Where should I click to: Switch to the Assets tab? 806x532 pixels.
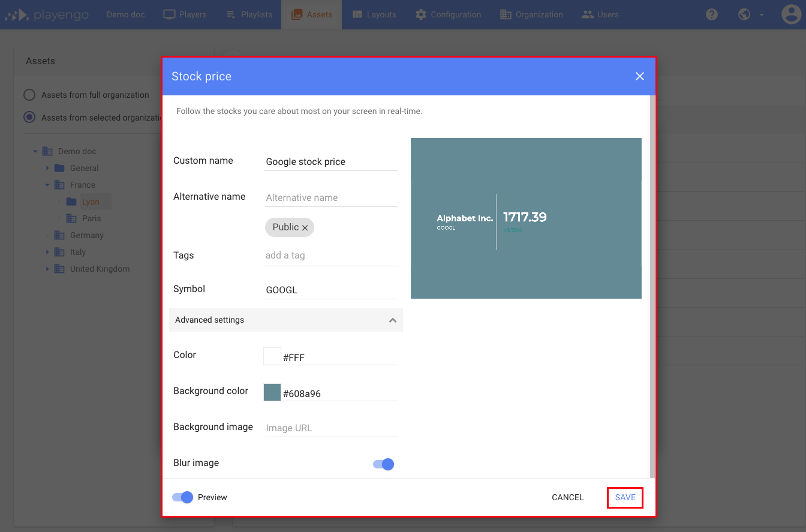(311, 14)
